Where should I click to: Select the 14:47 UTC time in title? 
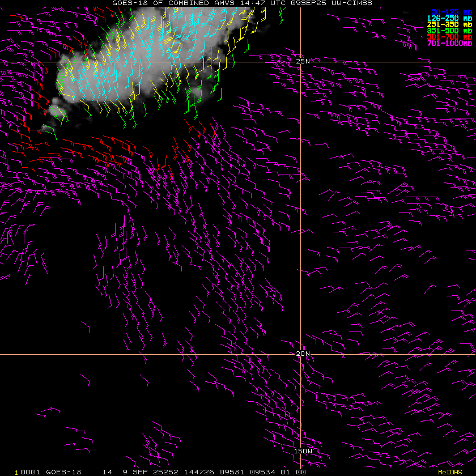pyautogui.click(x=263, y=3)
